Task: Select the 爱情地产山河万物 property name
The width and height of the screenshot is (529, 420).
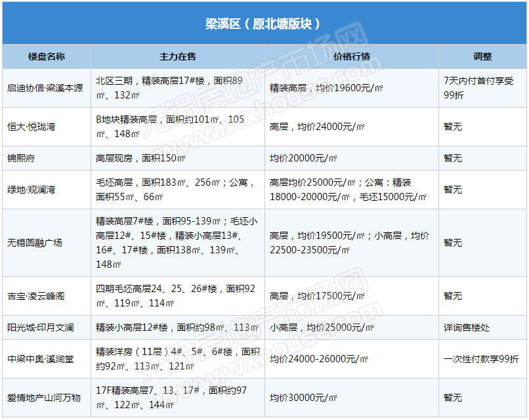Action: tap(44, 398)
